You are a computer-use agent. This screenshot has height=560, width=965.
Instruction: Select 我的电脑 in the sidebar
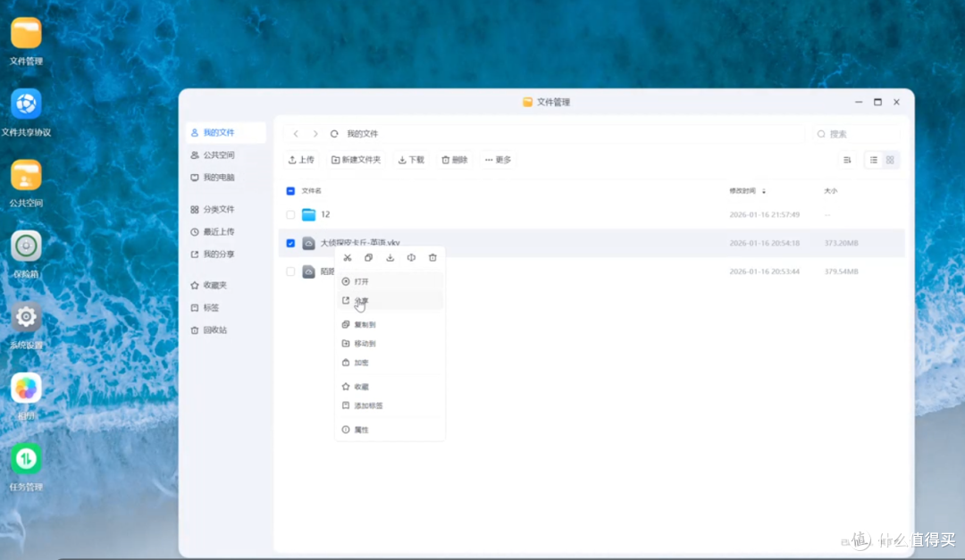pyautogui.click(x=226, y=177)
